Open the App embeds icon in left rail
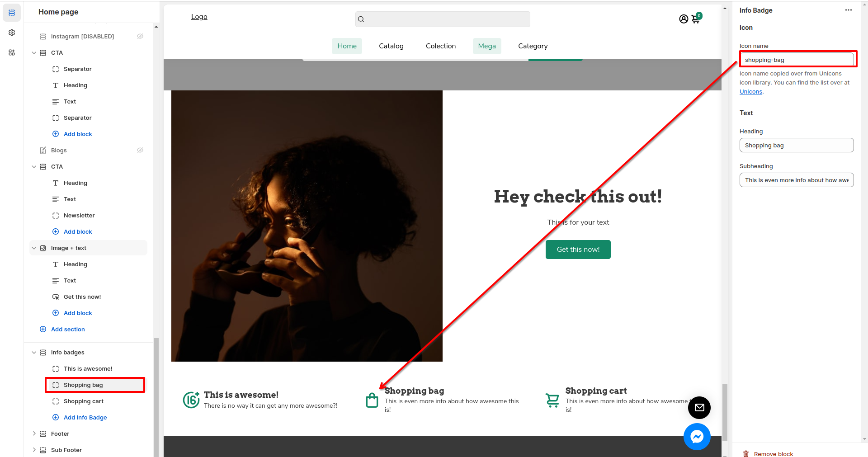The image size is (868, 457). pyautogui.click(x=12, y=52)
